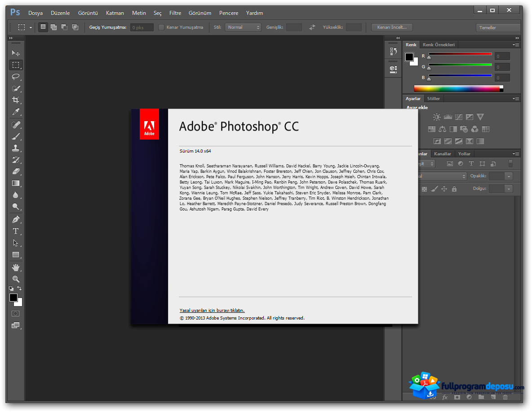532x412 pixels.
Task: Switch to Renk Örnekleri tab
Action: tap(439, 45)
